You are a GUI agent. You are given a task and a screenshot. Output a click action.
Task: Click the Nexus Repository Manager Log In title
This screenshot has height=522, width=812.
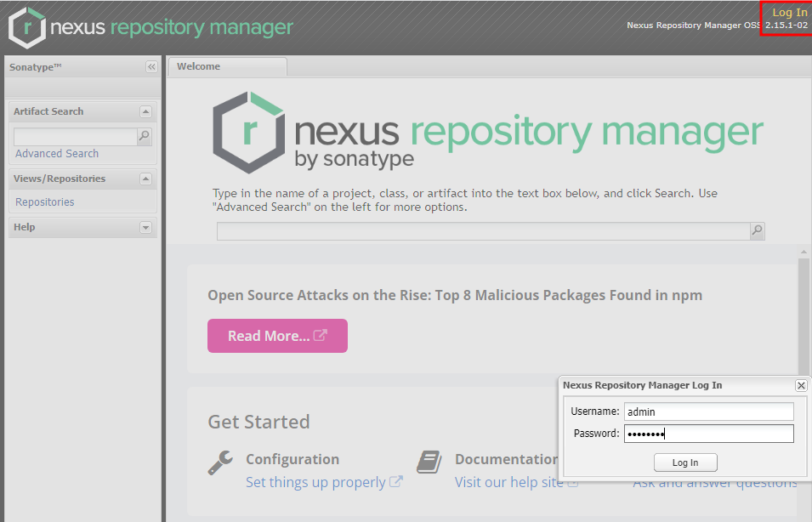click(x=642, y=385)
